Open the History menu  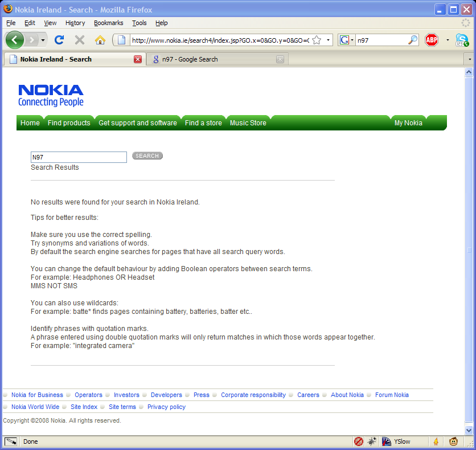[75, 23]
